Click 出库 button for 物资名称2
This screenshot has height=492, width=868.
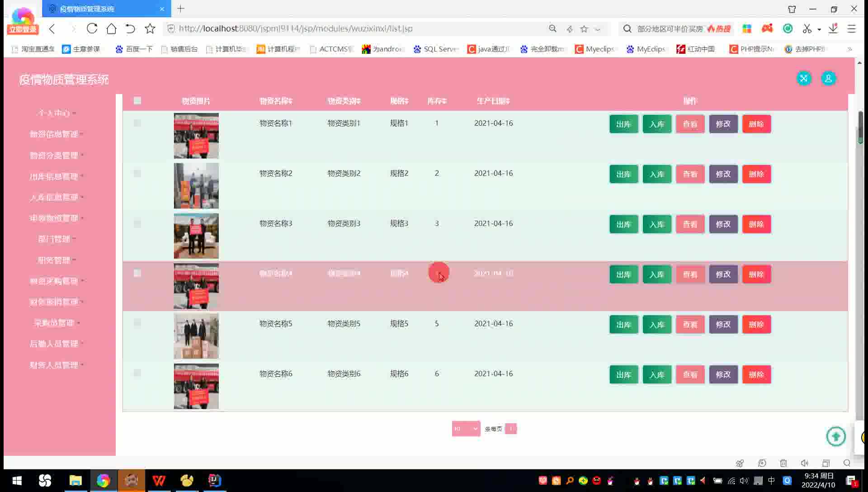pyautogui.click(x=623, y=174)
